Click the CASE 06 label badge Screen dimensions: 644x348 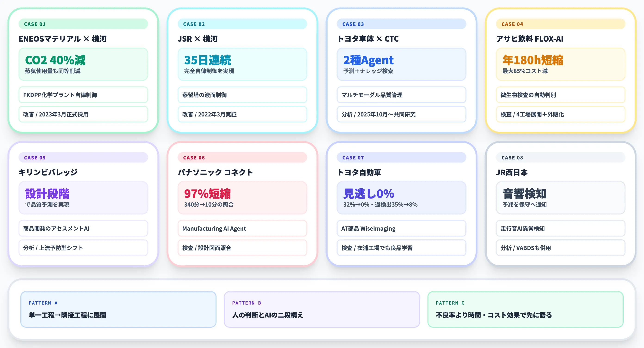[242, 158]
